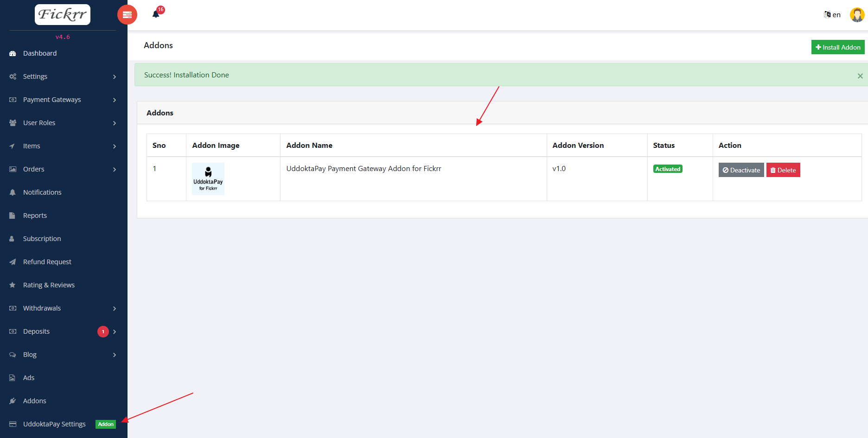Image resolution: width=868 pixels, height=438 pixels.
Task: Click the red sidebar toggle menu icon
Action: 127,14
